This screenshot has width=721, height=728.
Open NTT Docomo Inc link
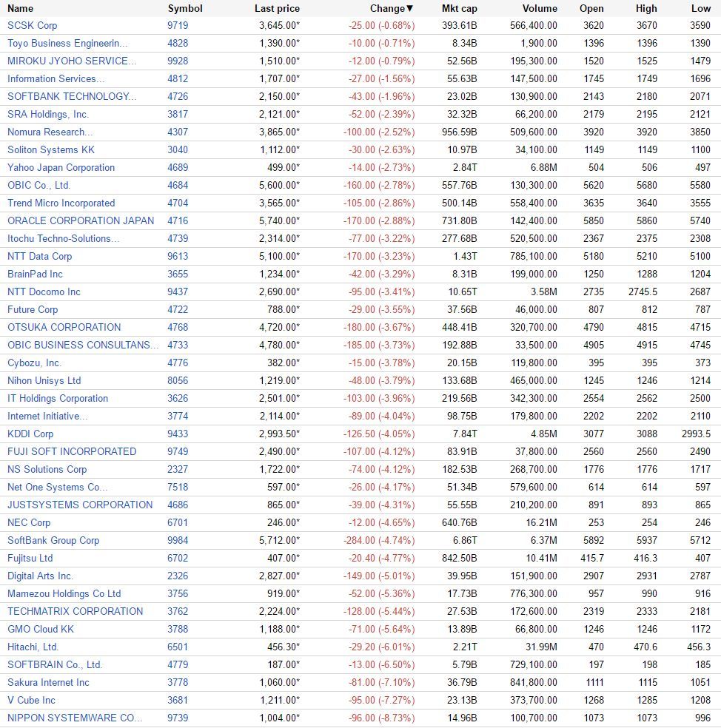pos(44,291)
